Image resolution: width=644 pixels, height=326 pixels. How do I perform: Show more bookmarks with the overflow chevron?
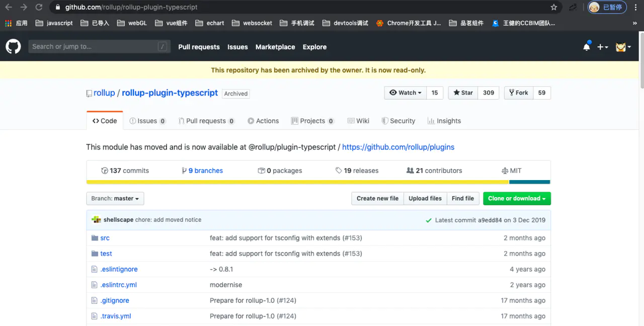coord(634,23)
